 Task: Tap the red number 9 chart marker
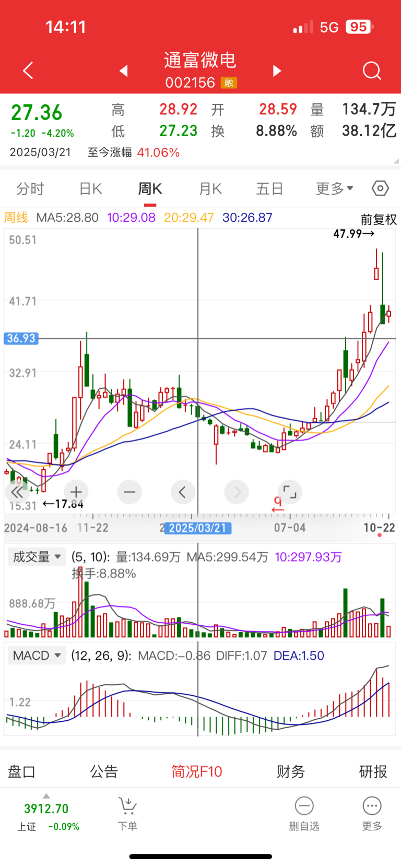(x=278, y=504)
